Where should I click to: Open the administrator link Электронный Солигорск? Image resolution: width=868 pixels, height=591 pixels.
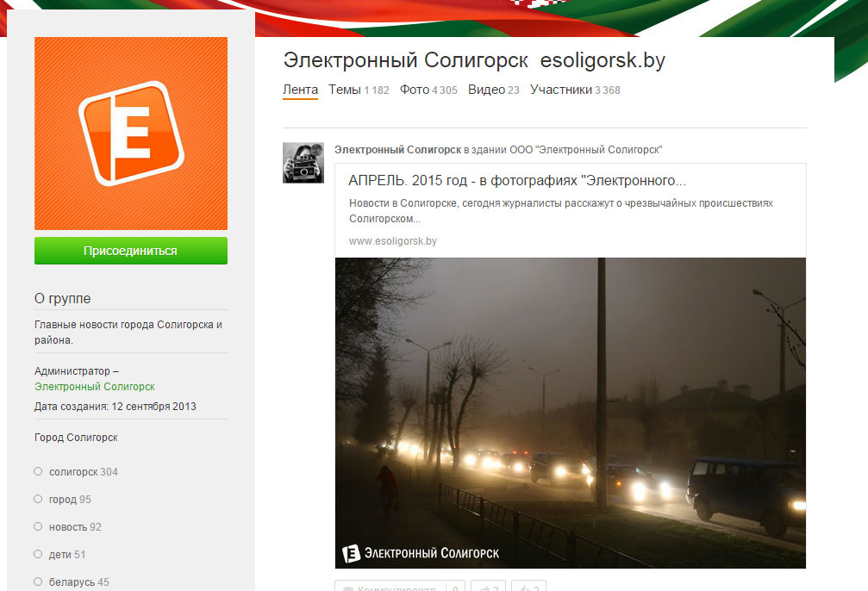(x=95, y=387)
